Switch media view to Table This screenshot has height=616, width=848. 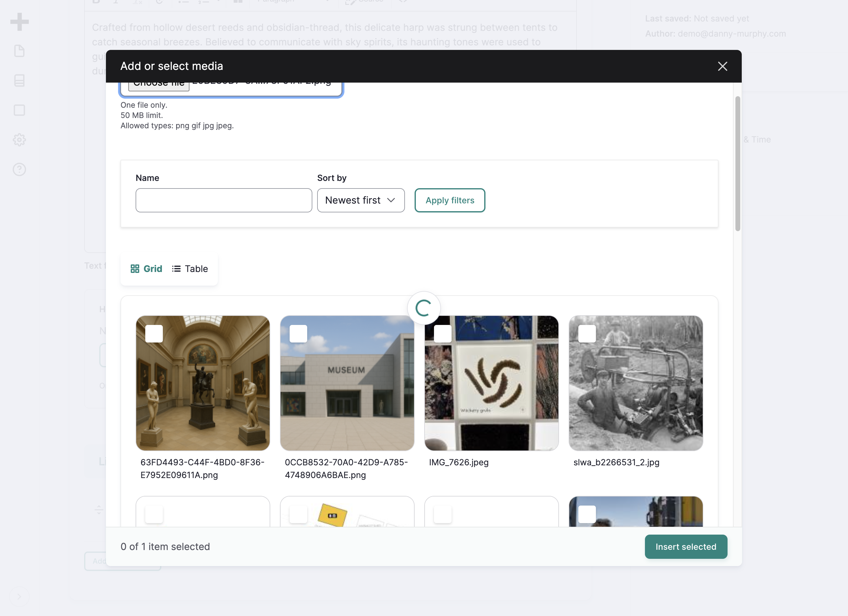point(190,269)
